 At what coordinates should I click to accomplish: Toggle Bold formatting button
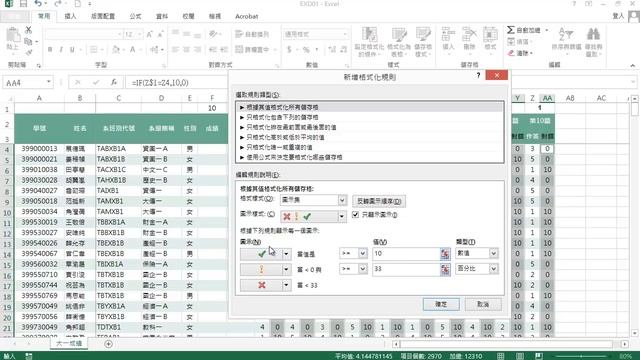(x=50, y=50)
